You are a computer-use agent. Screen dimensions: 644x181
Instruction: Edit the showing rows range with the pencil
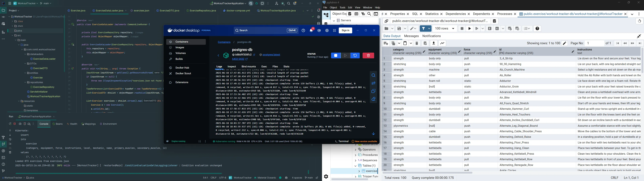(565, 43)
